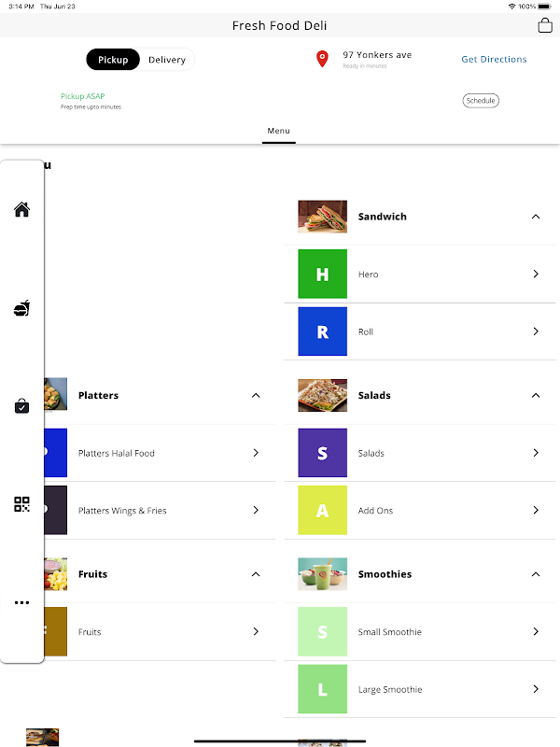Tap the red location pin icon

click(x=323, y=59)
